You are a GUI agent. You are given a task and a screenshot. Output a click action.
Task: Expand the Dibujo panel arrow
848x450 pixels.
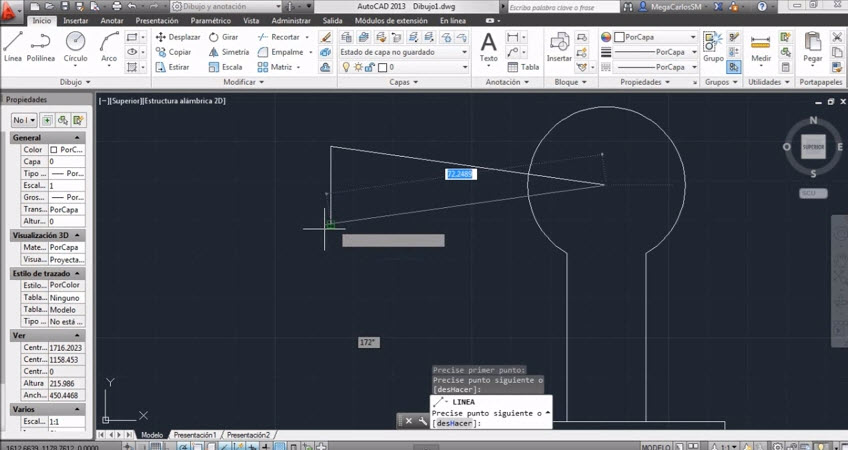coord(88,82)
